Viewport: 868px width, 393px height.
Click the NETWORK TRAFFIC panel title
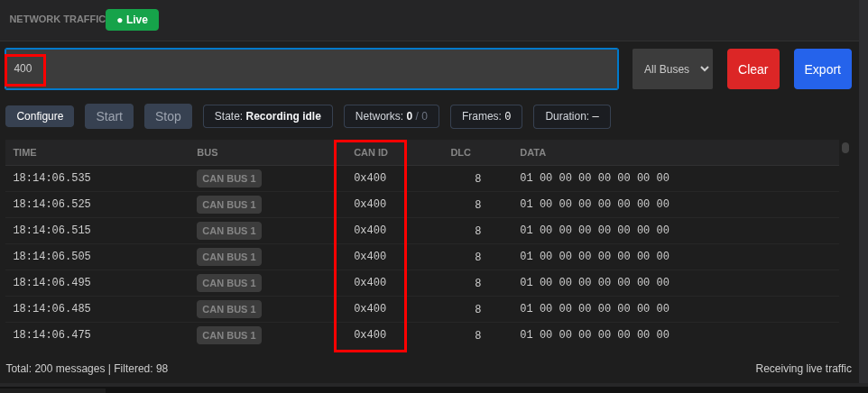pos(57,19)
